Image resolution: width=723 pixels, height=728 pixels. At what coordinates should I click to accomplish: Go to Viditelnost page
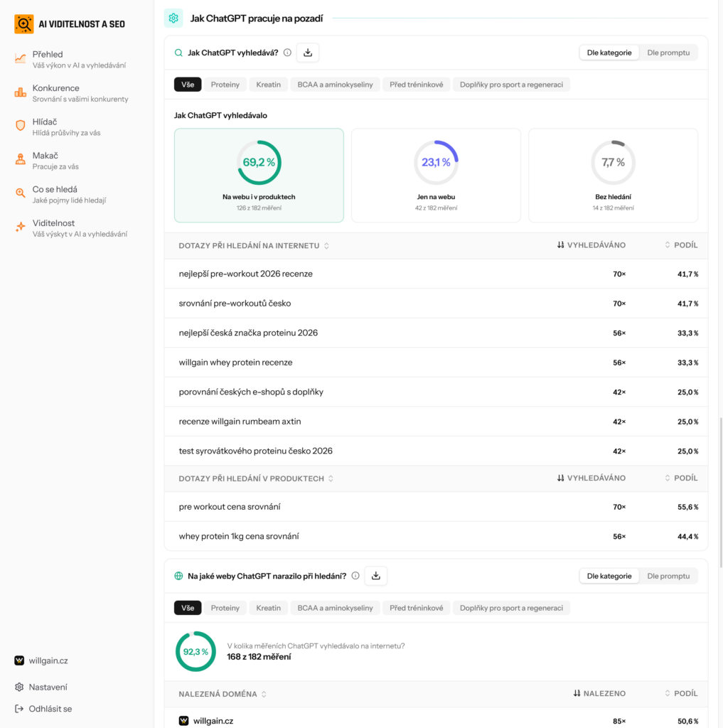[x=72, y=228]
